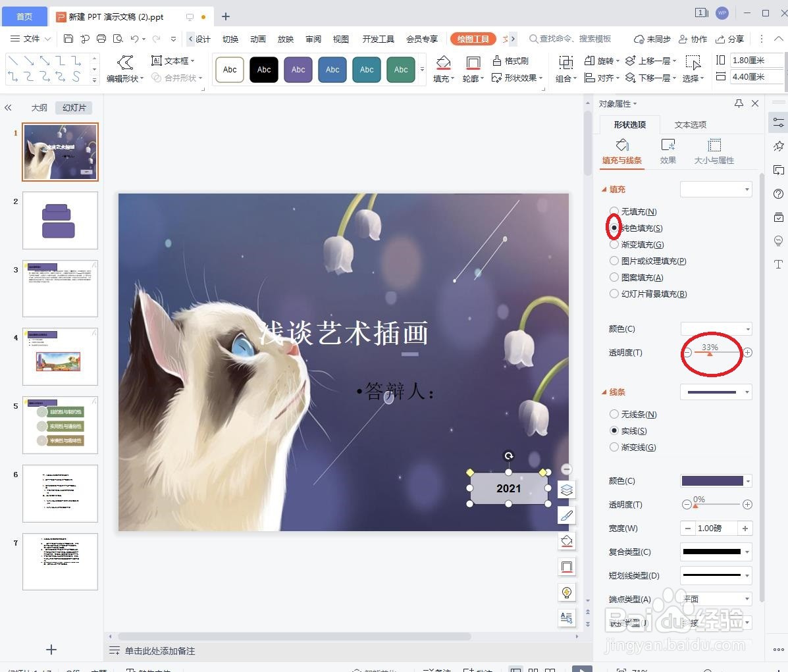Apply the black Abc shape style
This screenshot has height=672, width=788.
pos(264,69)
